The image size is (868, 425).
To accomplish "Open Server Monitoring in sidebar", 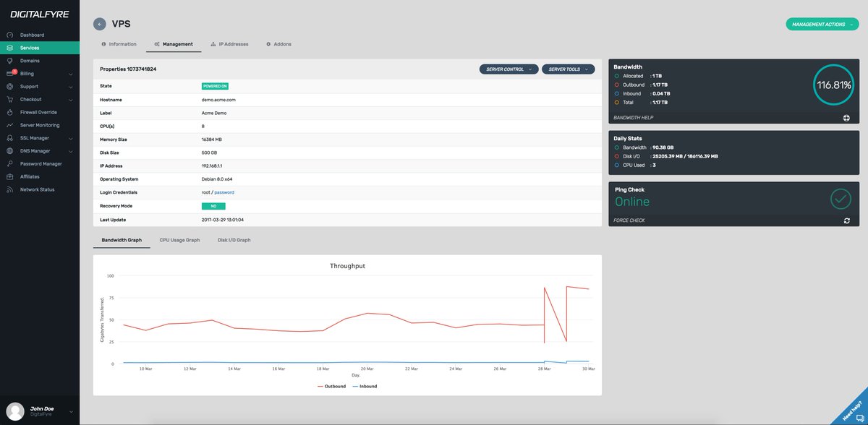I will tap(40, 125).
